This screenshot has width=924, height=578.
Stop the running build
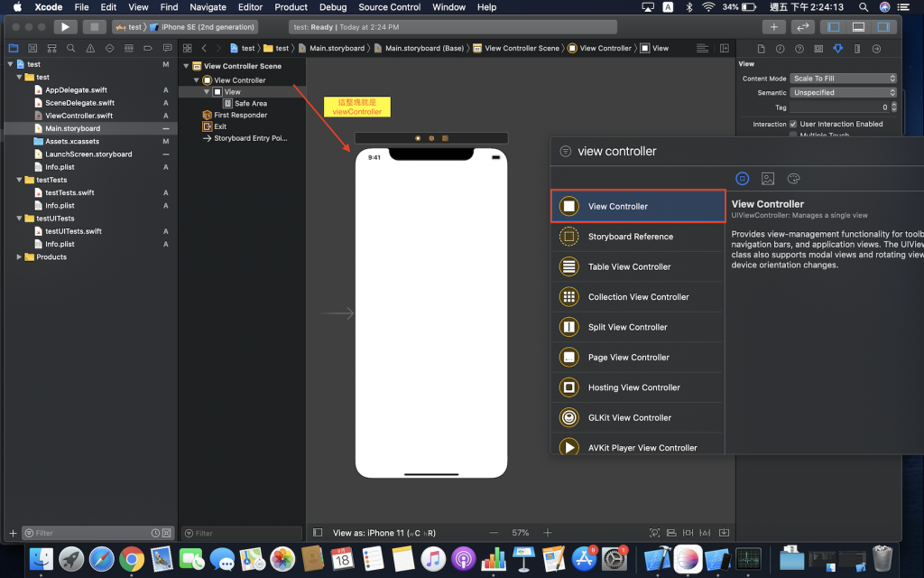point(94,26)
